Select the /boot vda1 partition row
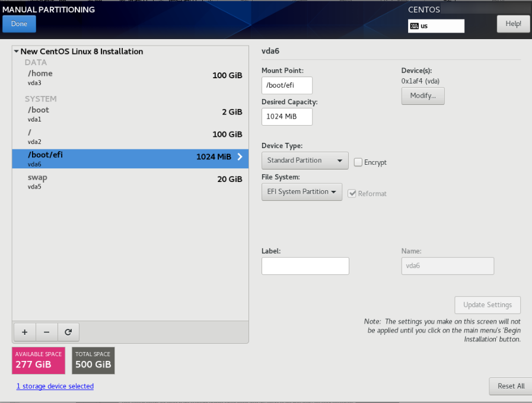 point(130,114)
